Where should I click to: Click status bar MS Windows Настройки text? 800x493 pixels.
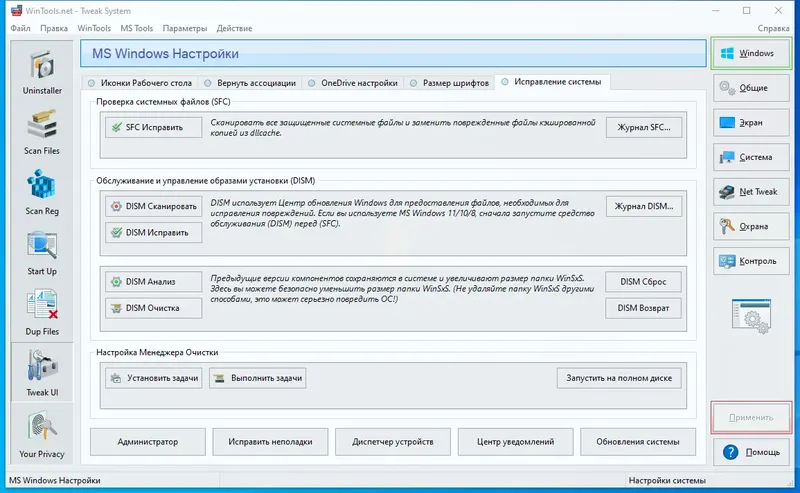(55, 481)
